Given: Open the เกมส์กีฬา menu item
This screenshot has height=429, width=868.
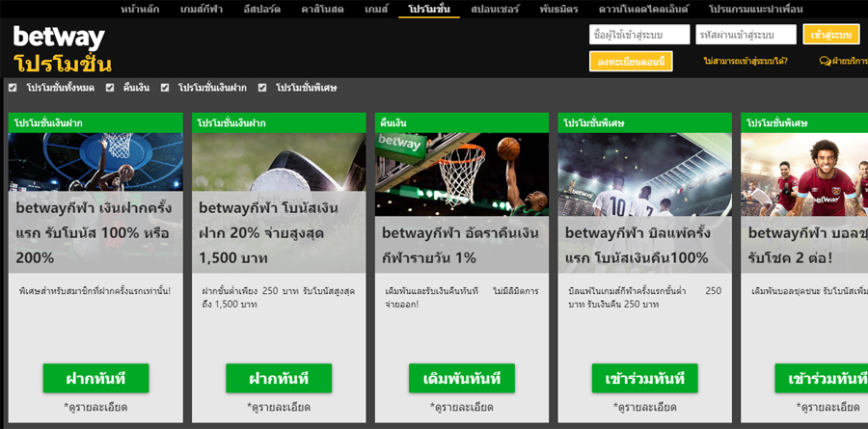Looking at the screenshot, I should (x=202, y=9).
